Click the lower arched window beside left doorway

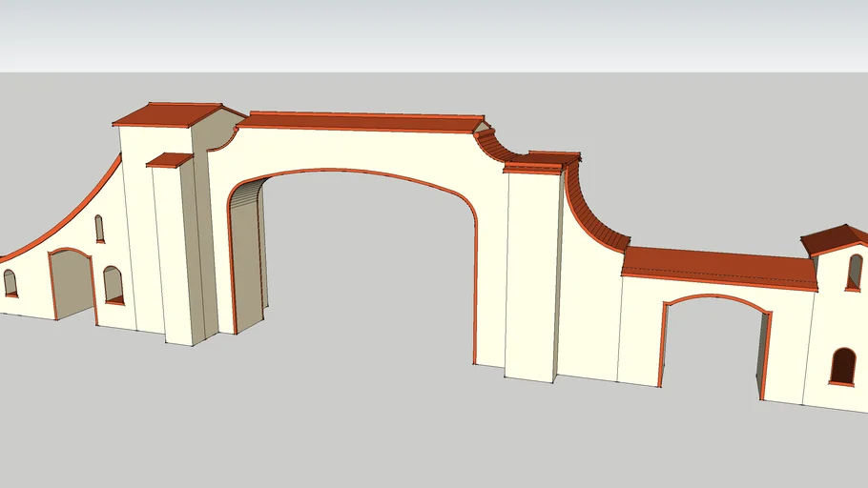click(114, 285)
